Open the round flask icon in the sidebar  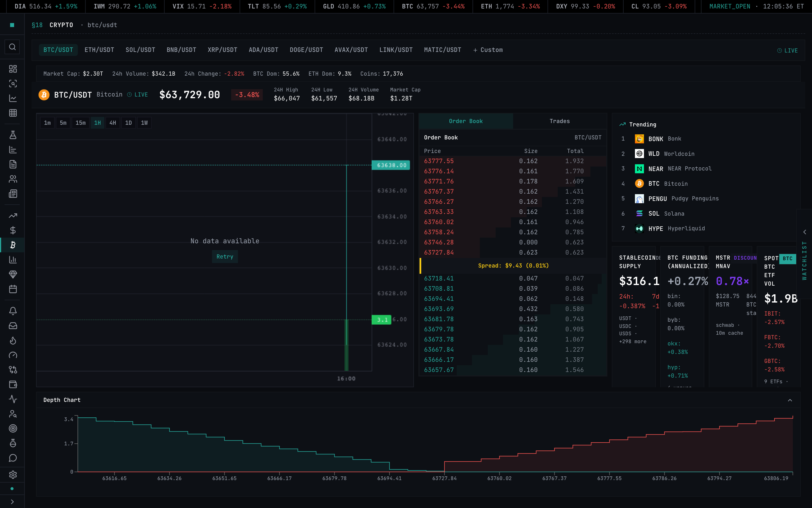13,443
